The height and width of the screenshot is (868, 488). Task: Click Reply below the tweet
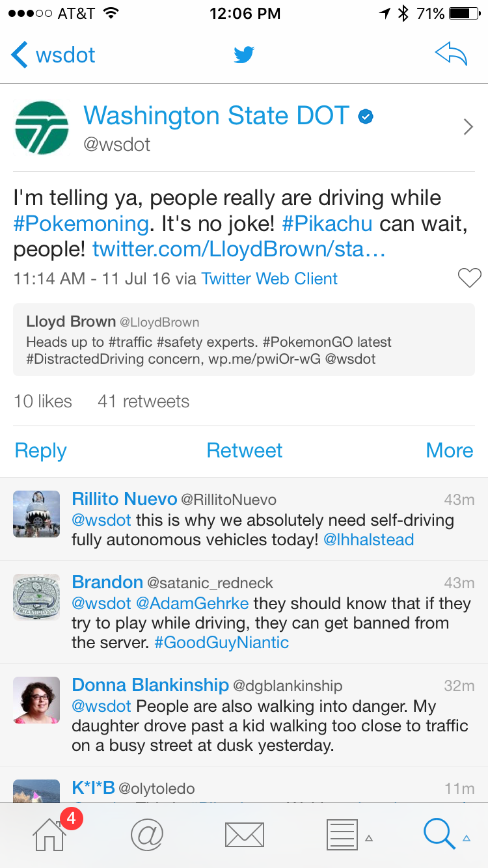point(40,450)
